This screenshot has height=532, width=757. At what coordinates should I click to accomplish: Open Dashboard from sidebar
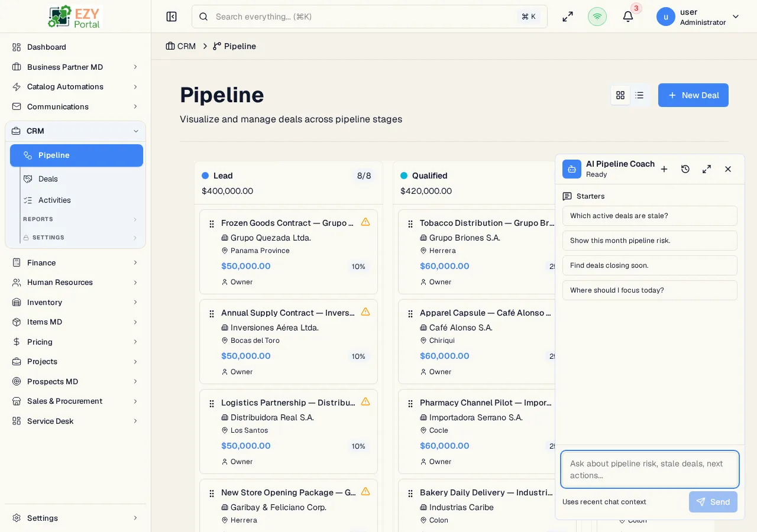(x=75, y=47)
